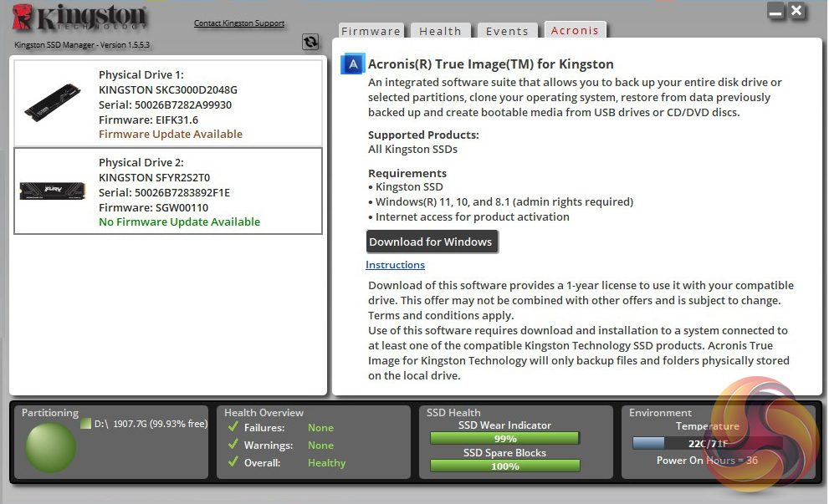Click Contact Kingston Support link
This screenshot has height=504, width=829.
pyautogui.click(x=239, y=23)
